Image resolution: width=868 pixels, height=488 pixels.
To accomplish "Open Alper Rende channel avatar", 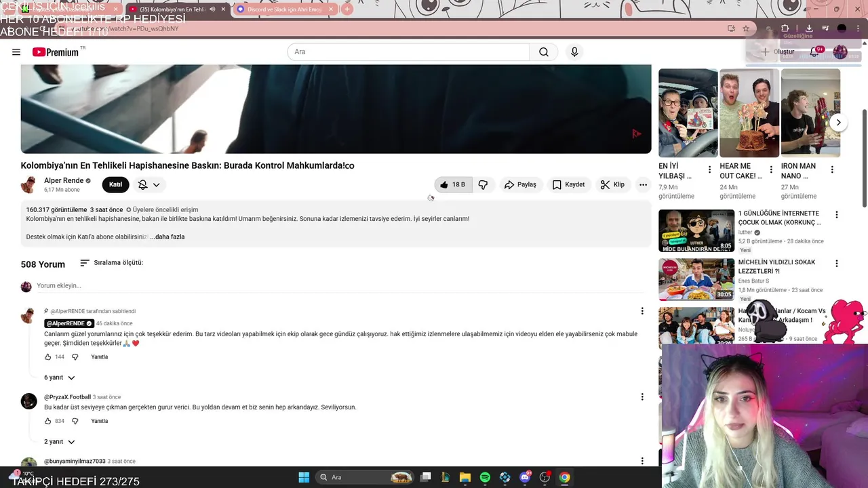I will pos(29,184).
